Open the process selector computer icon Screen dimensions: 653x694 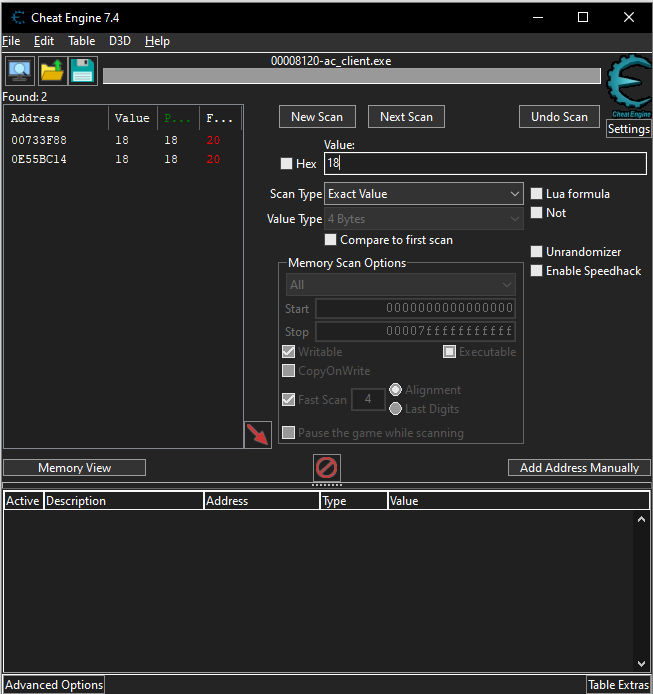pyautogui.click(x=20, y=71)
